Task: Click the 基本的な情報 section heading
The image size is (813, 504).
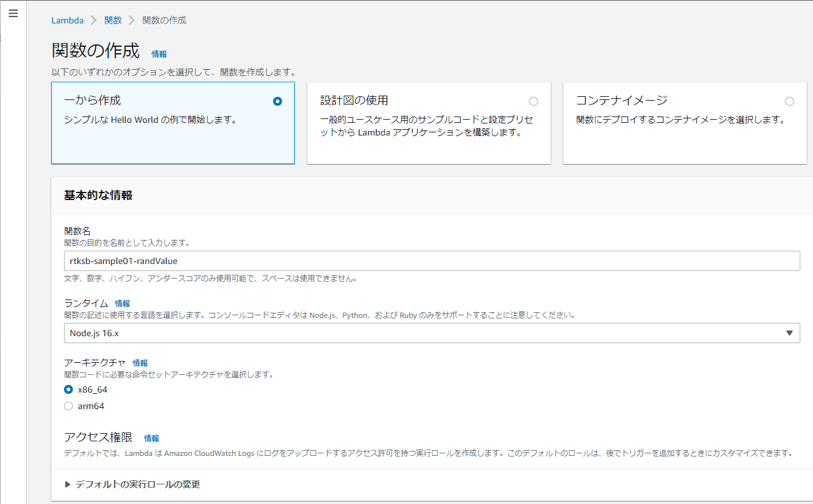Action: pyautogui.click(x=98, y=196)
